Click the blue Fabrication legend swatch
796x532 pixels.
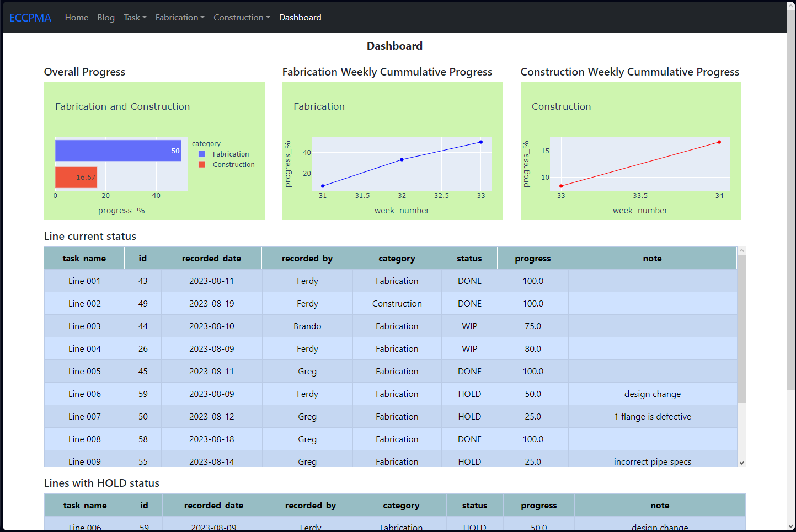(x=201, y=154)
